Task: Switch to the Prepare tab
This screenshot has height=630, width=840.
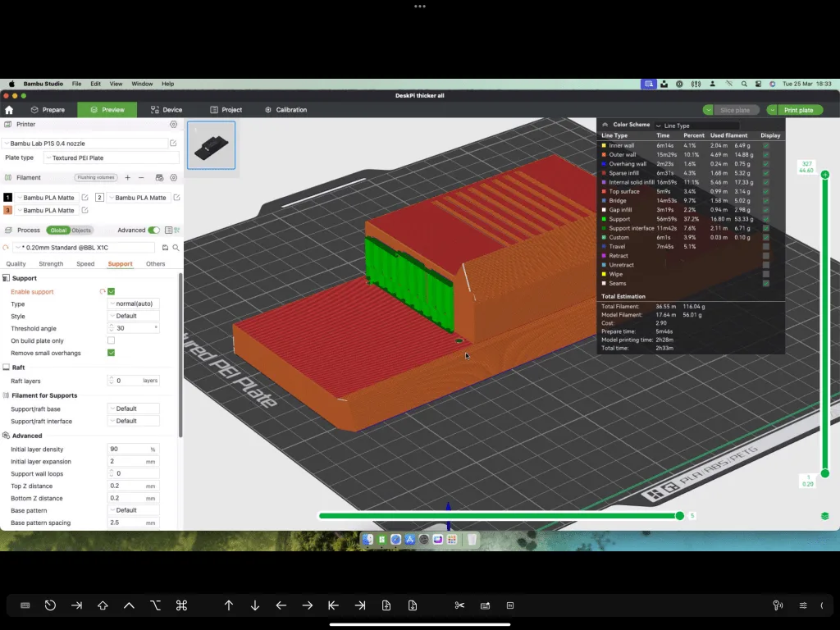Action: click(x=48, y=110)
